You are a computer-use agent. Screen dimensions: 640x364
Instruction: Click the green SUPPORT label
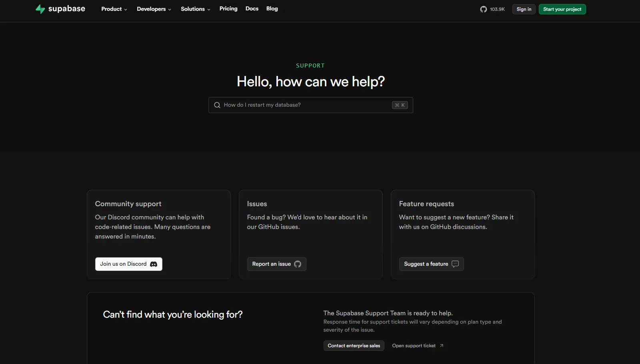coord(310,66)
